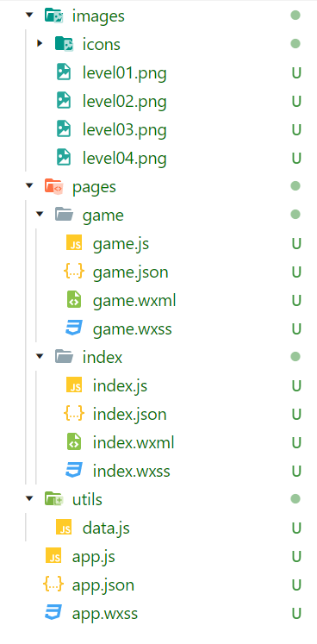
Task: Click the braces icon of app.json
Action: coord(53,585)
